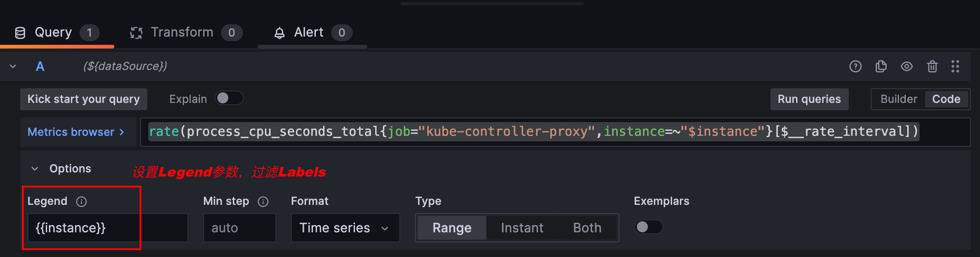Select the Instant query type
The width and height of the screenshot is (980, 257).
[x=522, y=228]
